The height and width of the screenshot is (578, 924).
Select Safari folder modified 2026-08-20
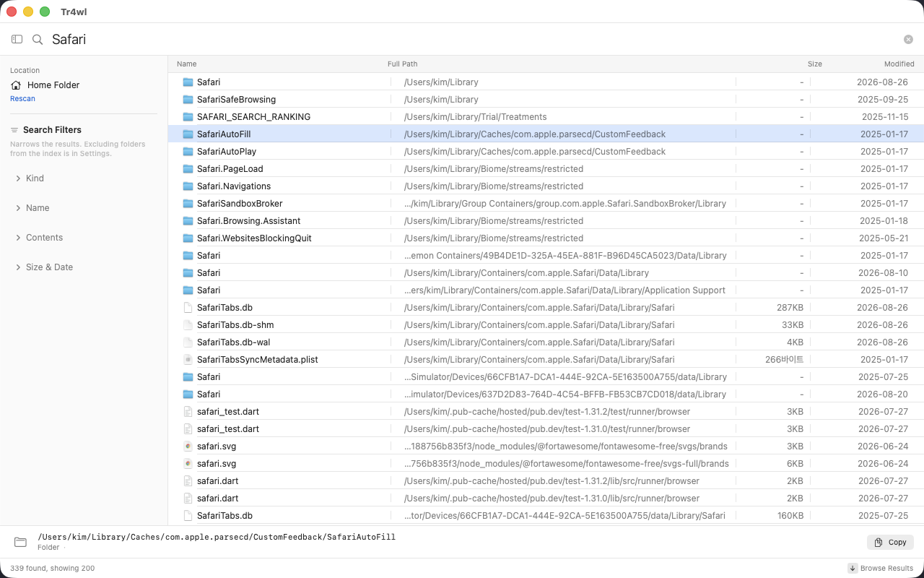click(546, 394)
